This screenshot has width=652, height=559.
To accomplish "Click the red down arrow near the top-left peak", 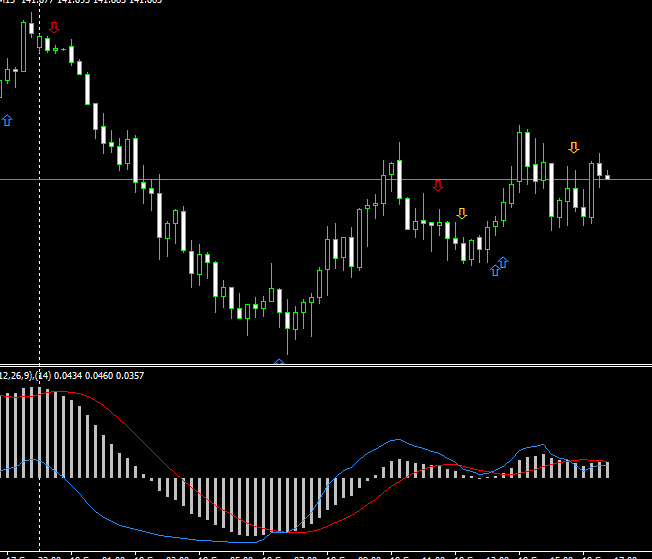I will (54, 27).
